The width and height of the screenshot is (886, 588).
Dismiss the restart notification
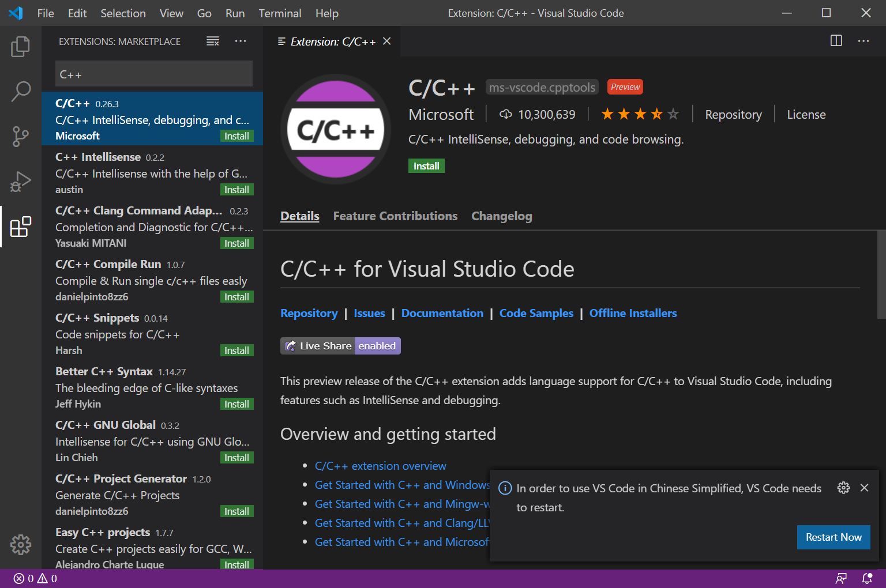[864, 488]
